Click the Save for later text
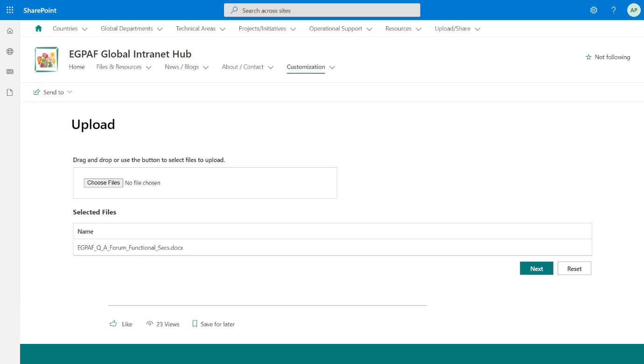 pos(217,324)
